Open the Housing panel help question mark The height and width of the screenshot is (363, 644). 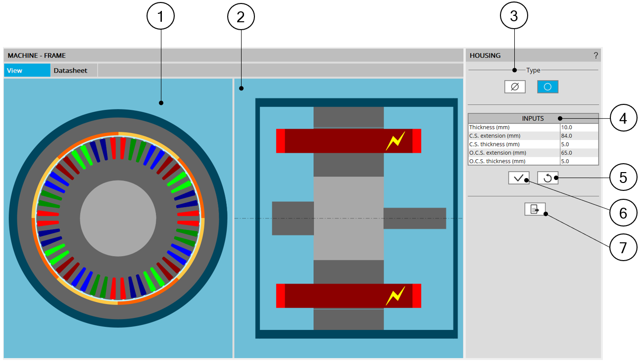(x=595, y=55)
